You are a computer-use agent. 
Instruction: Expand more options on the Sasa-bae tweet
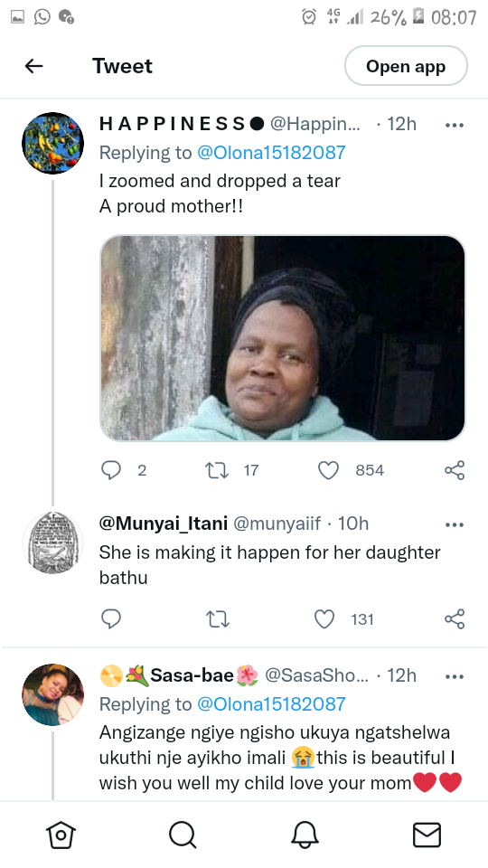pyautogui.click(x=455, y=676)
